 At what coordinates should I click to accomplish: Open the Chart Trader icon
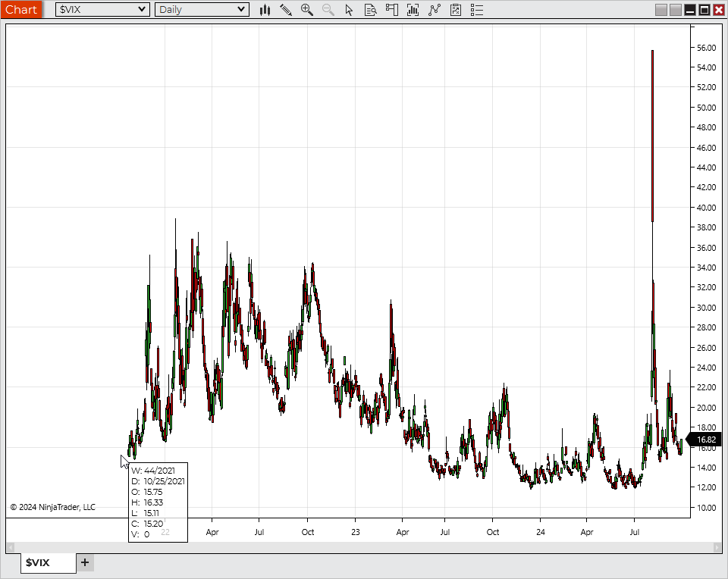tap(392, 10)
